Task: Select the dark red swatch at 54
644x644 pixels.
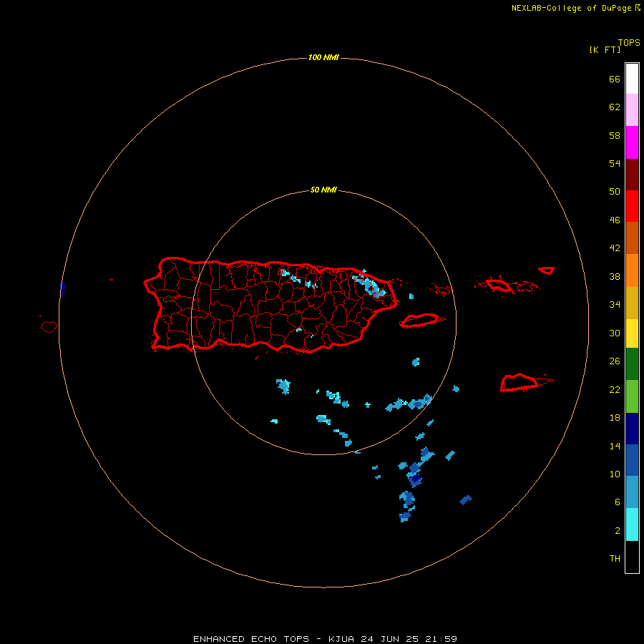Action: click(632, 174)
